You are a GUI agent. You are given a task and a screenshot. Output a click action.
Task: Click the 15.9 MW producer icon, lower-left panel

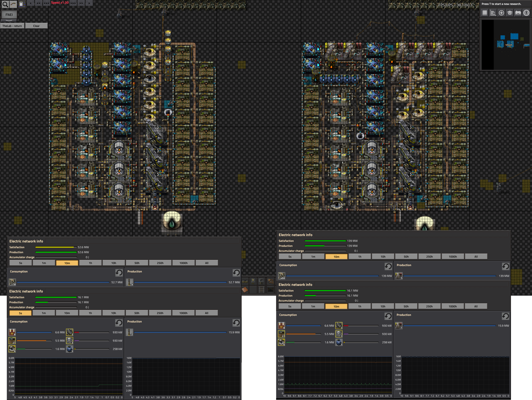[129, 332]
